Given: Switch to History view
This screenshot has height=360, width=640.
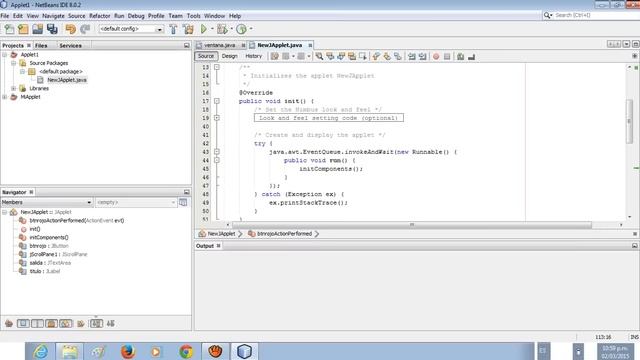Looking at the screenshot, I should (253, 56).
